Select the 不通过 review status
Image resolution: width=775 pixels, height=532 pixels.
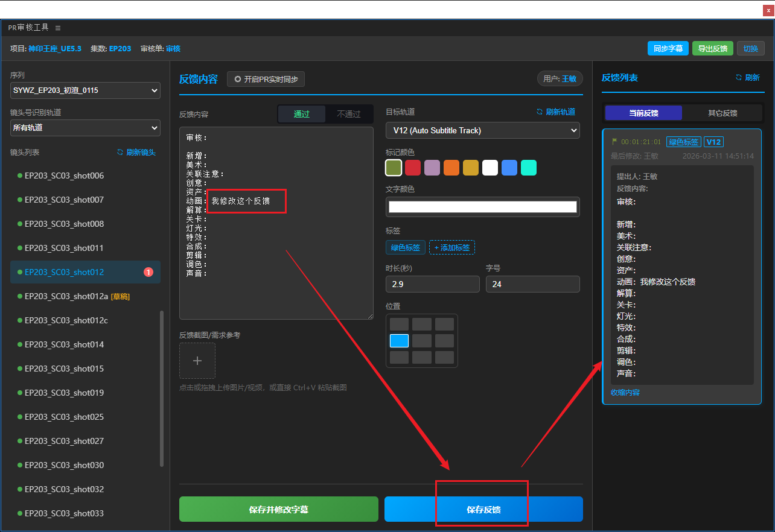click(349, 114)
